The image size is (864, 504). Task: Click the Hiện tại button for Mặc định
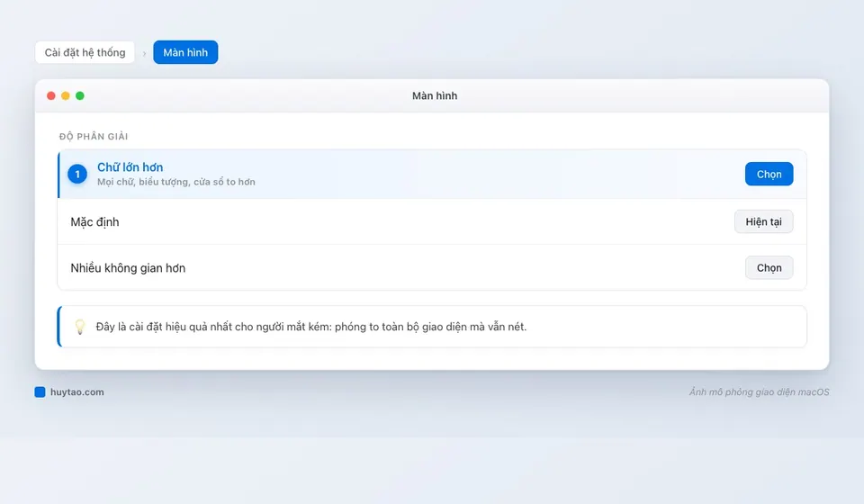(x=763, y=221)
